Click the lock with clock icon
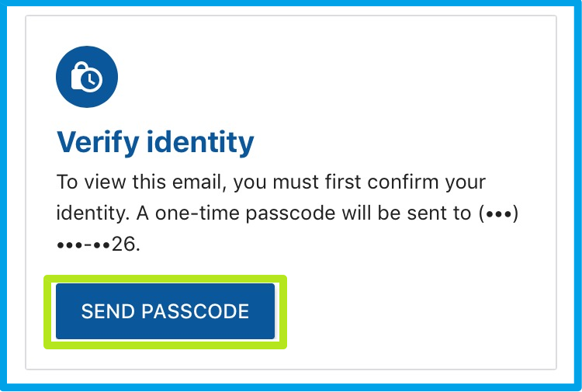Viewport: 582px width, 392px height. click(x=86, y=78)
